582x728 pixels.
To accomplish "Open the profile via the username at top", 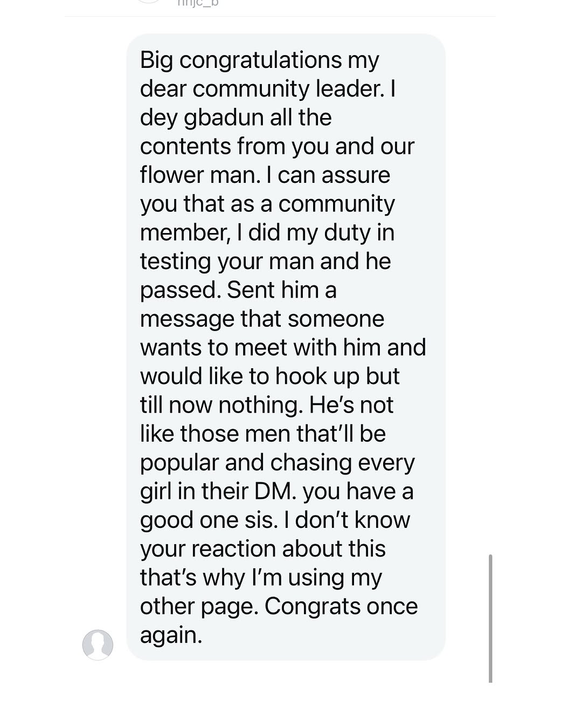I will [x=198, y=3].
